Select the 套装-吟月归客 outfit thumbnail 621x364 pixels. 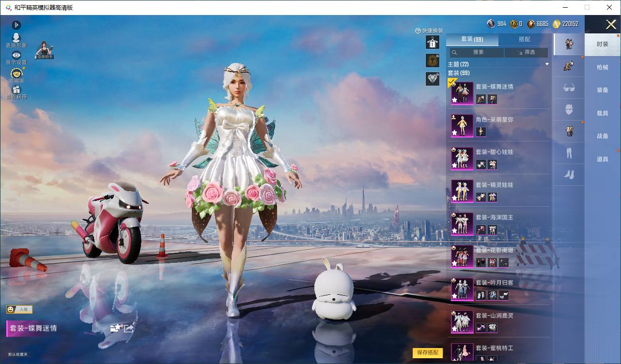tap(462, 289)
